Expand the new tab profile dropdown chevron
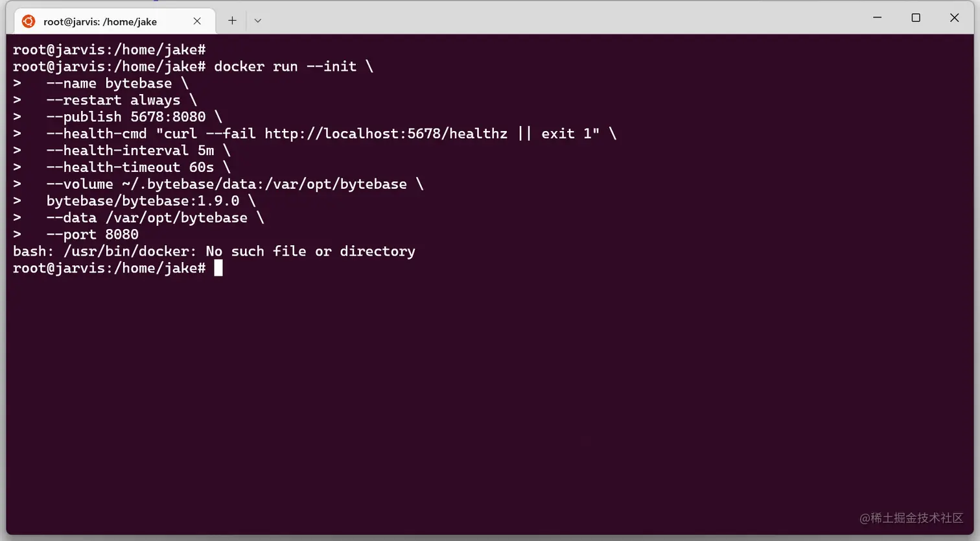980x541 pixels. 258,21
